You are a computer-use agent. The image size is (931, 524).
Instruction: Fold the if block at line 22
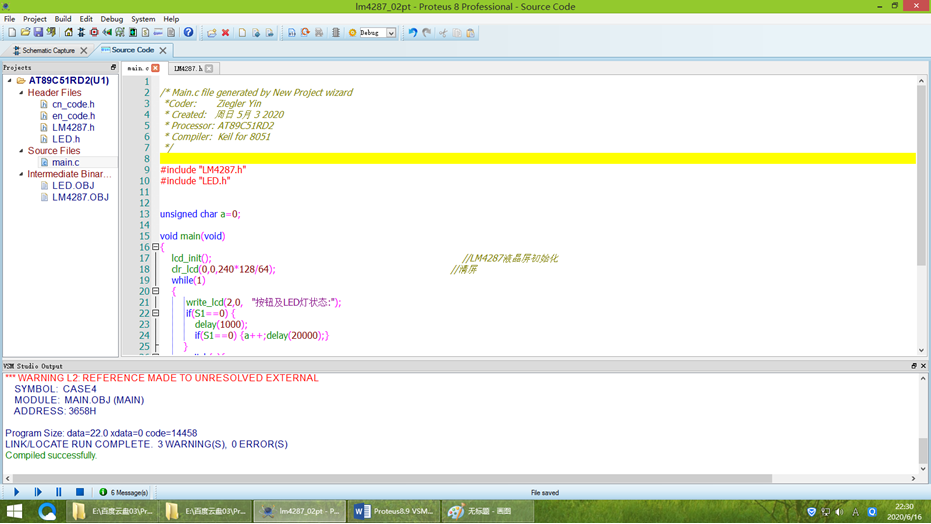(x=156, y=313)
